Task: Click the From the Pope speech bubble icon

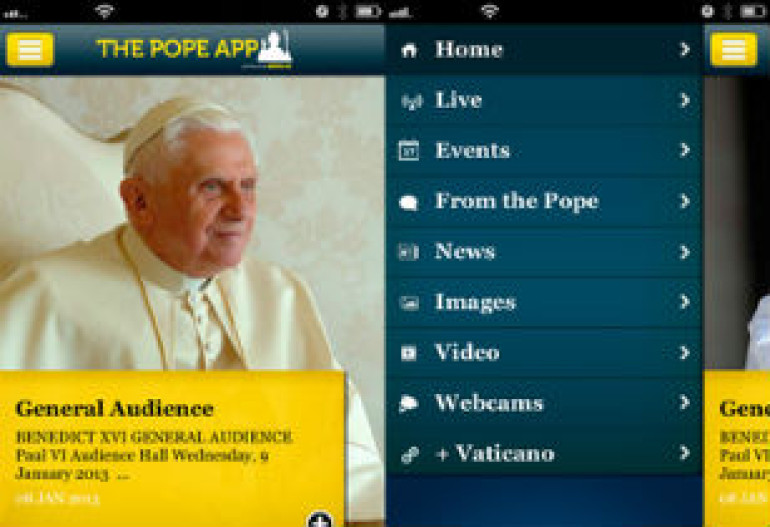Action: click(x=409, y=202)
